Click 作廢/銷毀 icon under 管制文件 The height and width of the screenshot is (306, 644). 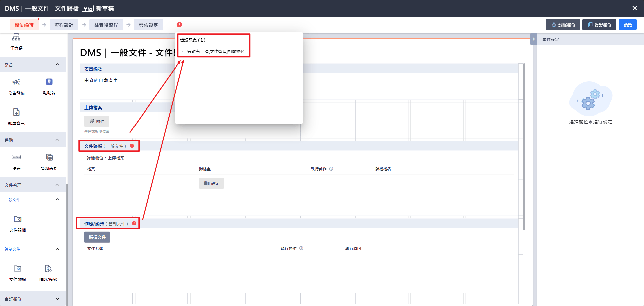pyautogui.click(x=48, y=269)
